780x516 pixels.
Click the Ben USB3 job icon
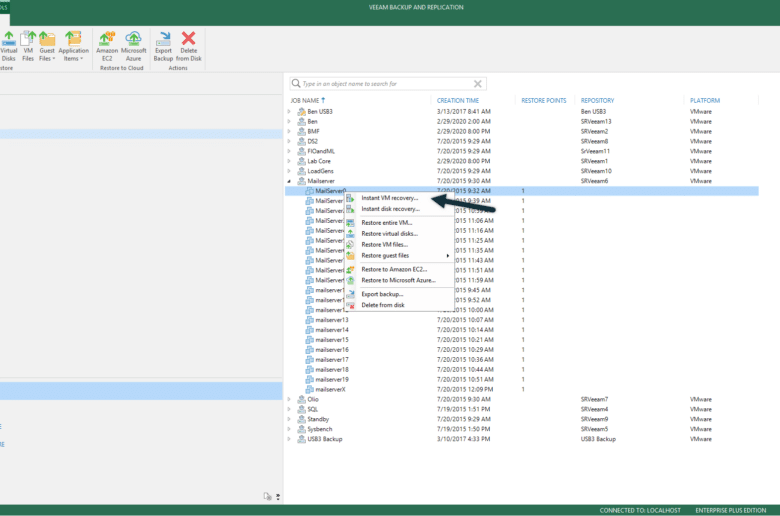(301, 111)
